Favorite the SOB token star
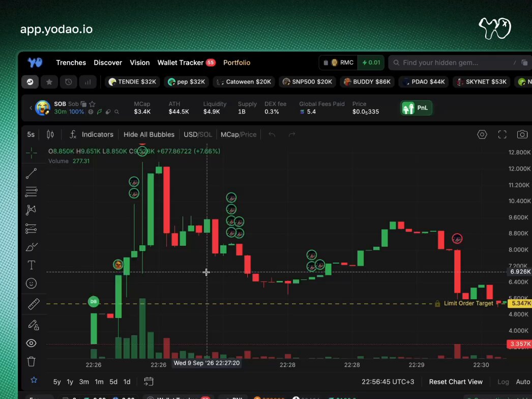 click(x=92, y=104)
